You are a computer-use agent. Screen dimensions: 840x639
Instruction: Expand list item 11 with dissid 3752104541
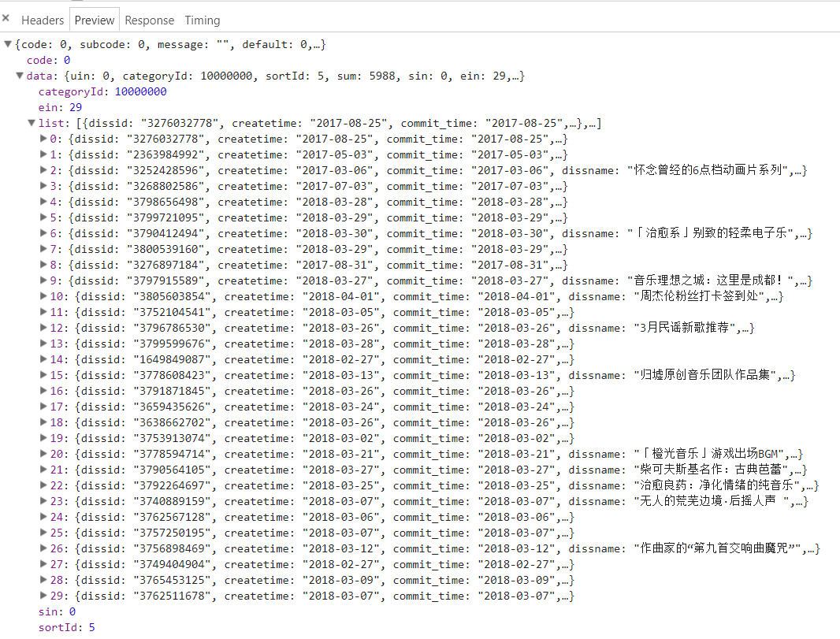pos(43,312)
